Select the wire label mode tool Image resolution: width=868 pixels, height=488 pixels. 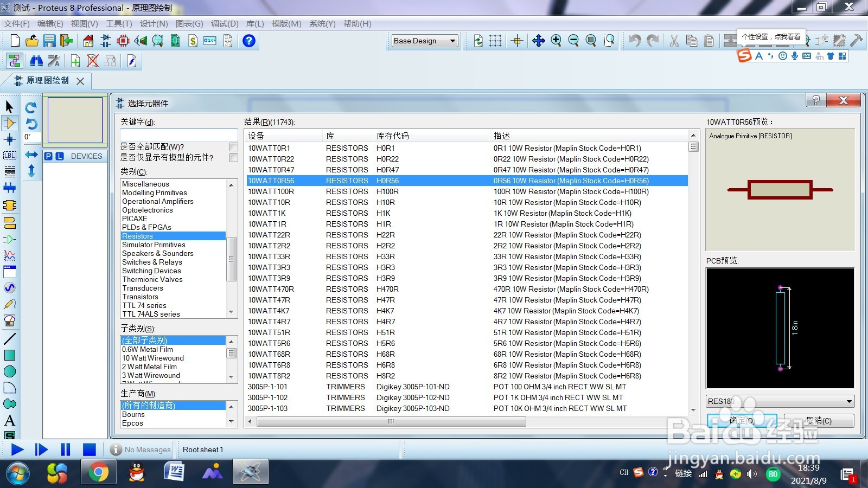[9, 156]
